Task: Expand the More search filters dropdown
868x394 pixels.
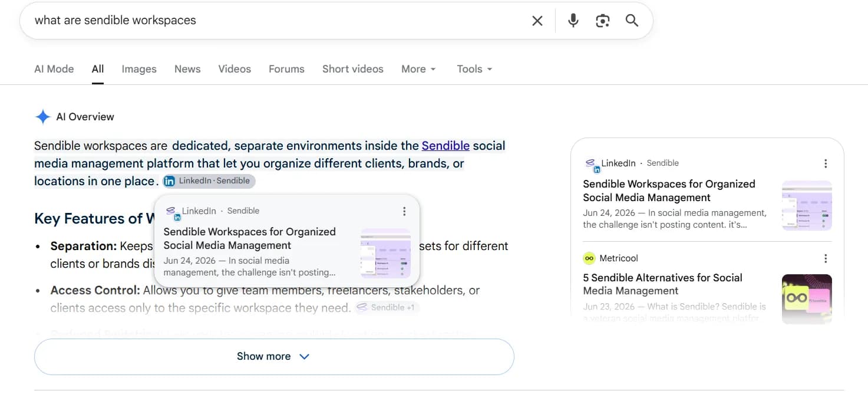Action: pyautogui.click(x=419, y=69)
